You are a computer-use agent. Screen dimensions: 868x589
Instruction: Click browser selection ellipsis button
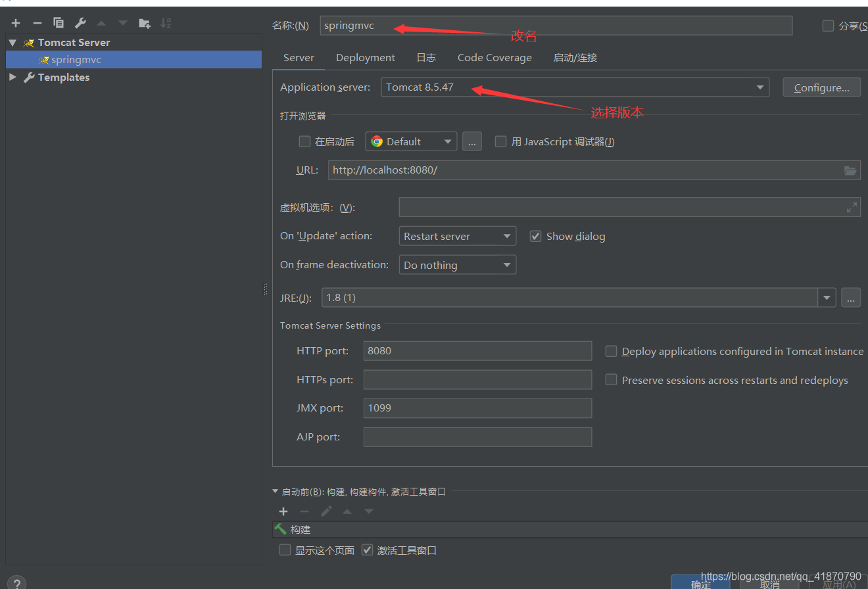point(471,141)
